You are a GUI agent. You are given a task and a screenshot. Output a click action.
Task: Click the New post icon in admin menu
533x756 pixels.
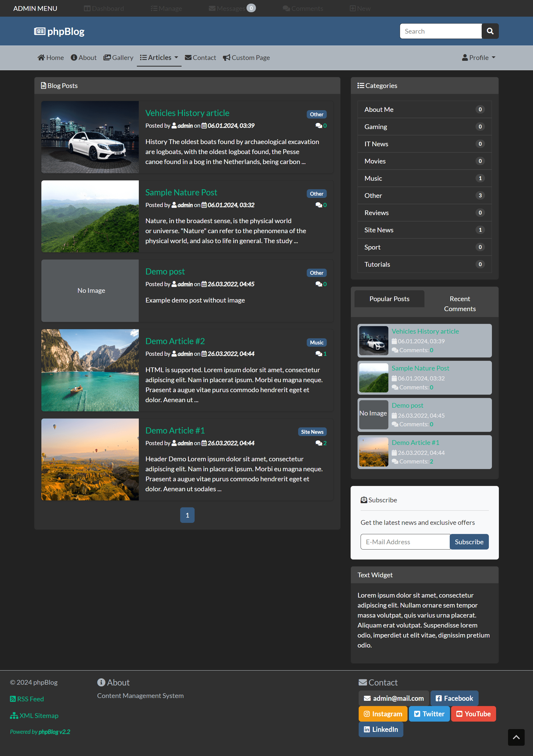point(353,8)
